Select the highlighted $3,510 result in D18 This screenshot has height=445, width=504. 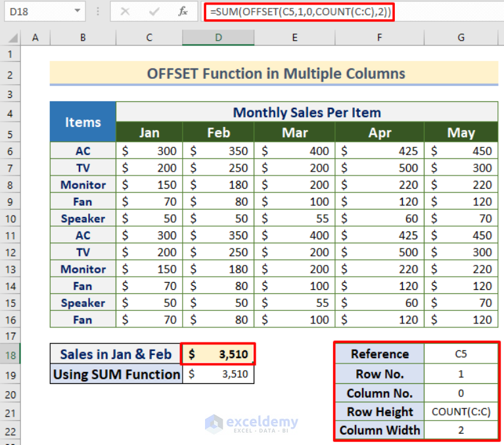coord(218,354)
